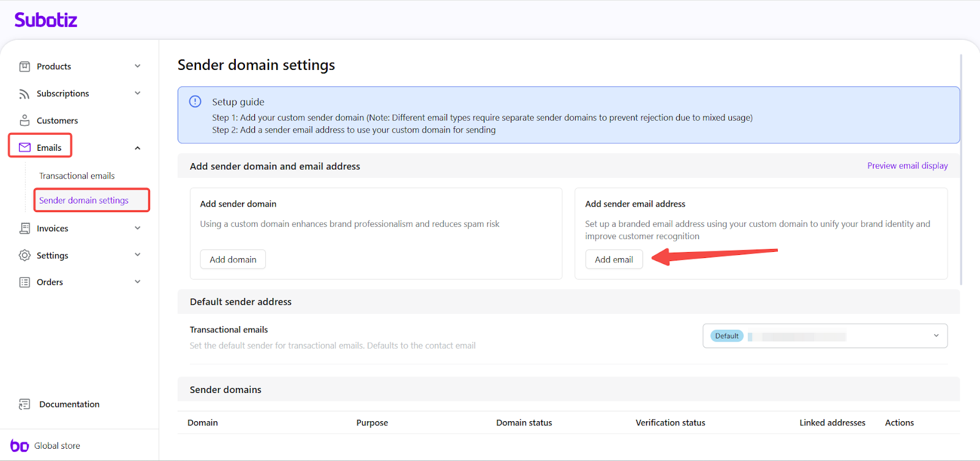
Task: Click the Settings gear icon
Action: click(24, 255)
